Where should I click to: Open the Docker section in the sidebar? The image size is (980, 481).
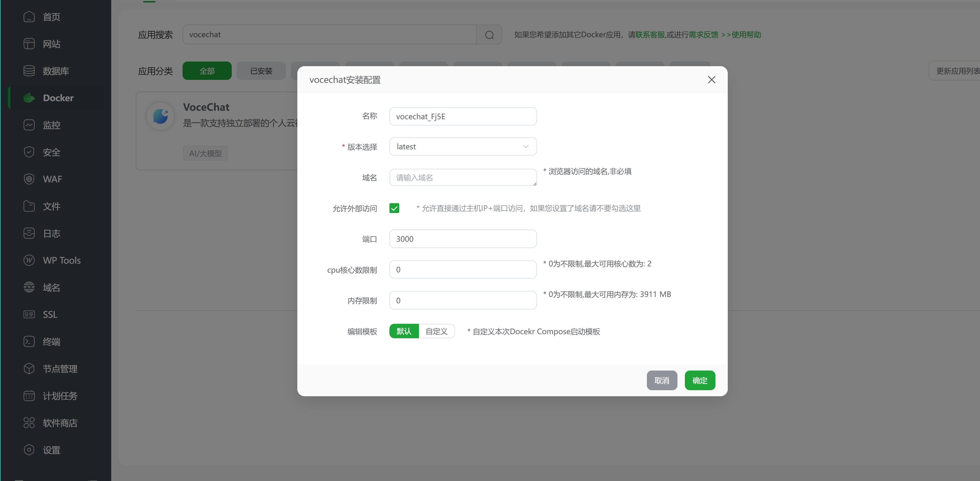pyautogui.click(x=58, y=98)
